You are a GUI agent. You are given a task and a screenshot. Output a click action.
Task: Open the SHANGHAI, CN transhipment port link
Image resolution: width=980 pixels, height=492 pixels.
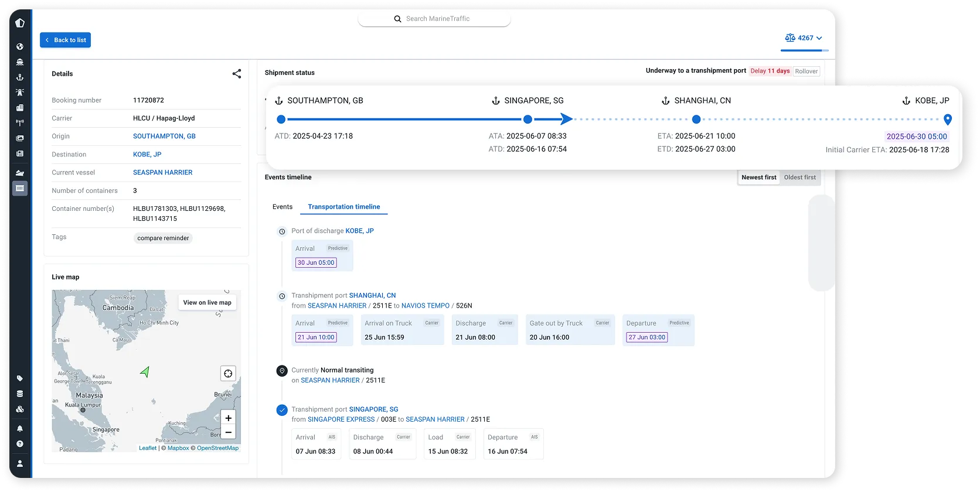372,296
